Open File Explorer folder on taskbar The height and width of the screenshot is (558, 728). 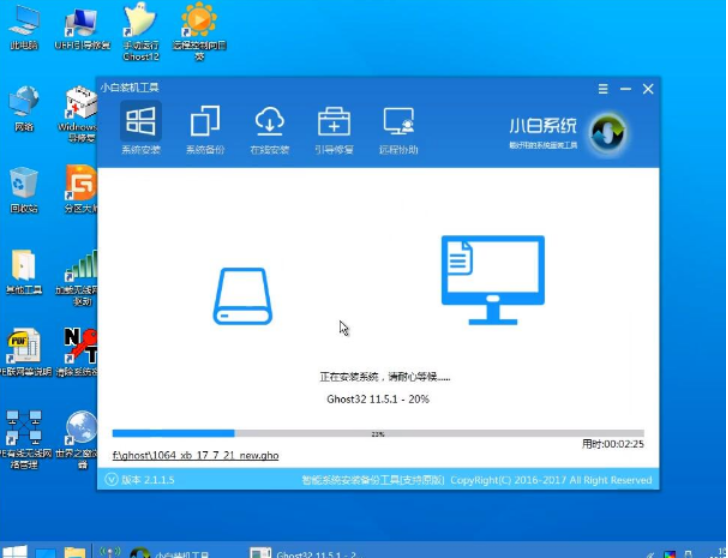(x=75, y=552)
